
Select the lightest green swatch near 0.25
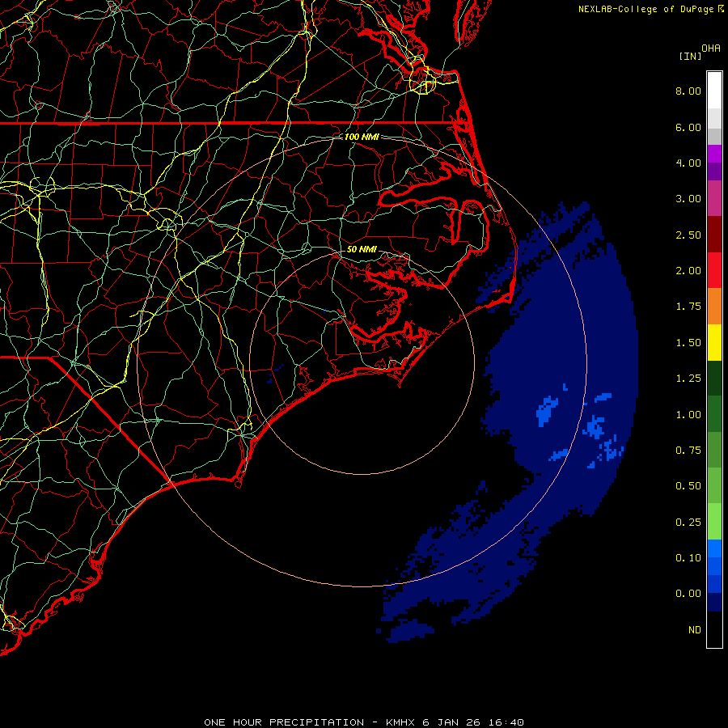[x=714, y=522]
